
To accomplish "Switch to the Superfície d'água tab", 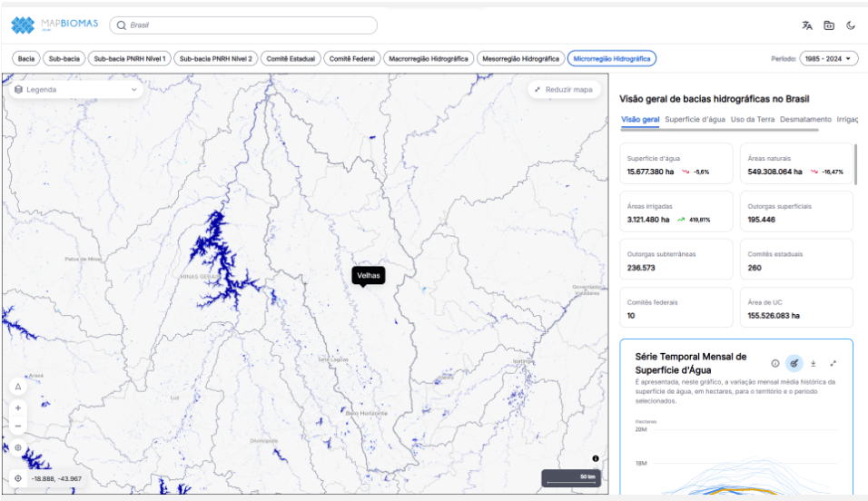I will coord(695,119).
